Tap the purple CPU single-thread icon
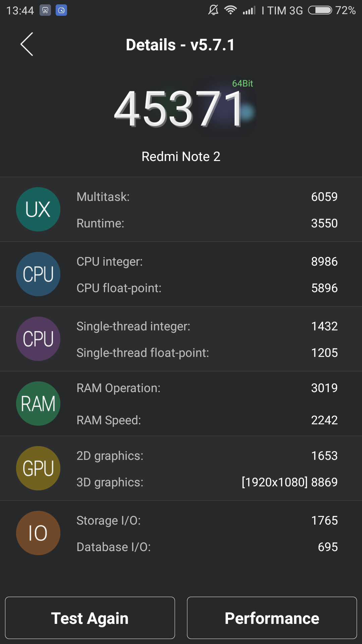The width and height of the screenshot is (362, 644). (38, 339)
